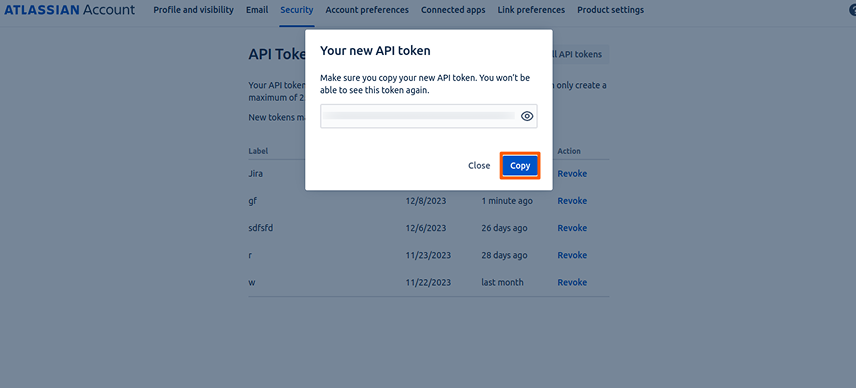Revoke the gf token
Image resolution: width=856 pixels, height=388 pixels.
572,201
